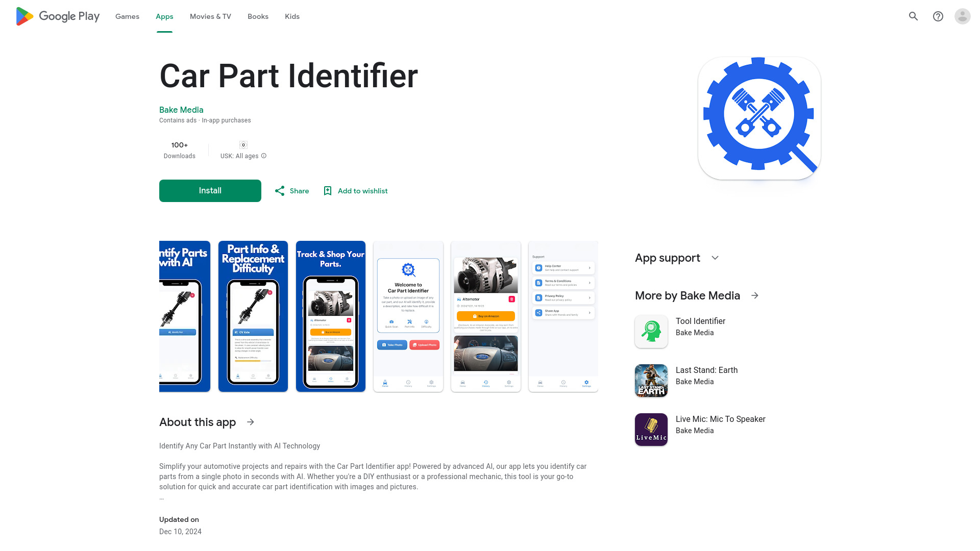Click the CV Axle part screenshot thumbnail

pyautogui.click(x=253, y=315)
